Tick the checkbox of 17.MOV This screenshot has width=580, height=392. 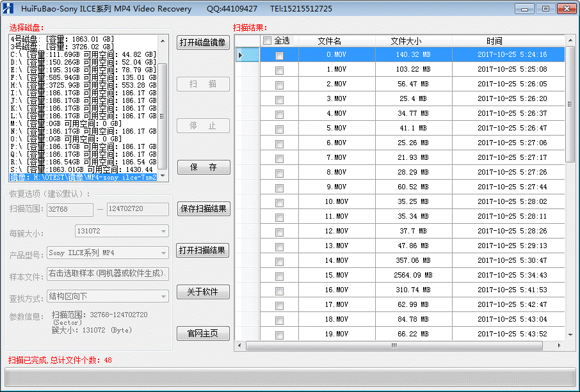tap(279, 306)
